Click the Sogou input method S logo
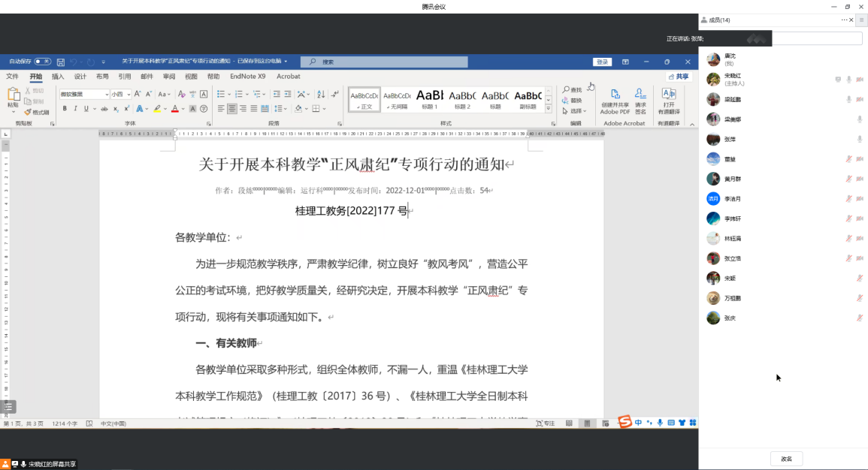Image resolution: width=868 pixels, height=470 pixels. click(x=625, y=423)
